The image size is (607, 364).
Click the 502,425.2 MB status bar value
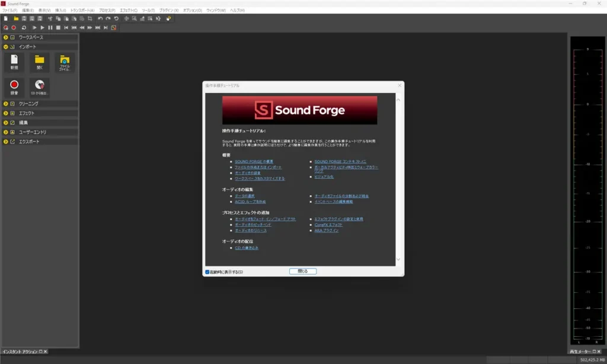point(592,360)
